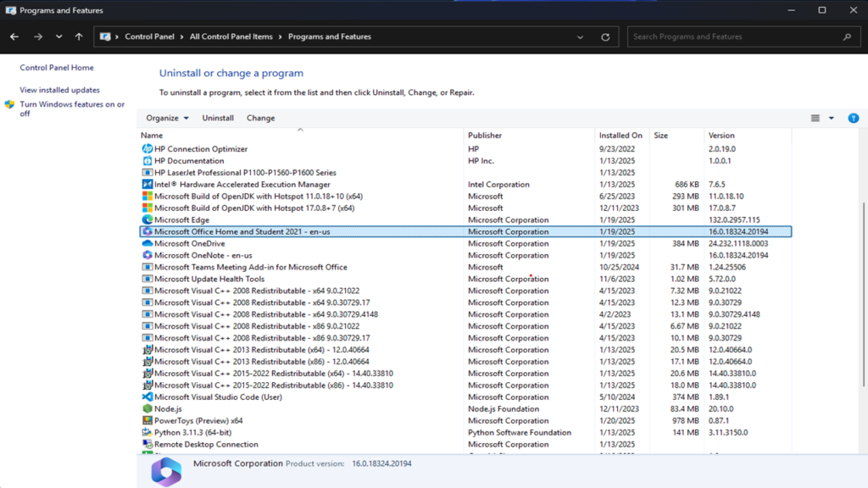Sort by the Name column header

pyautogui.click(x=300, y=135)
